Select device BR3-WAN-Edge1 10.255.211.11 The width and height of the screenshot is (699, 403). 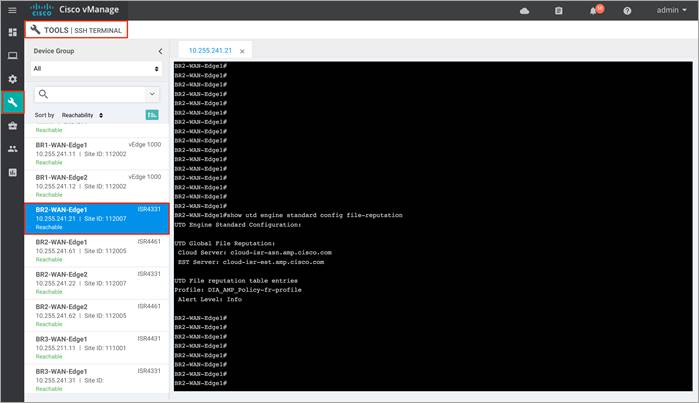tap(97, 348)
